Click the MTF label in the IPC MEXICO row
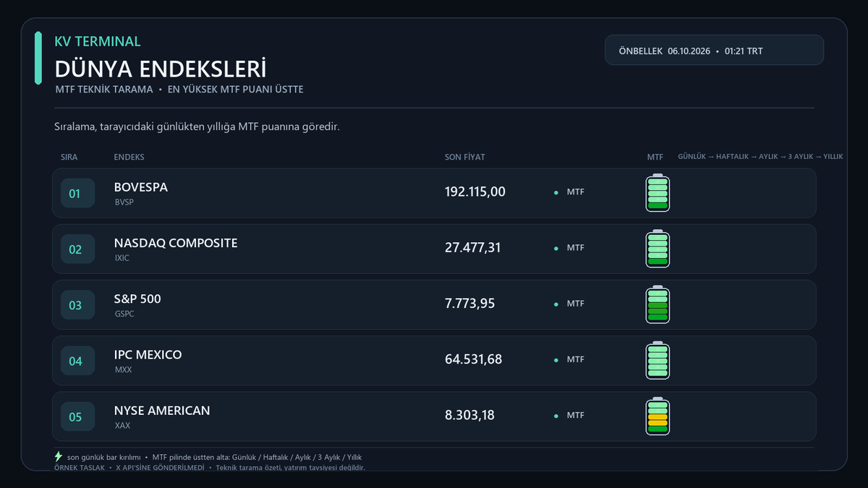Image resolution: width=868 pixels, height=488 pixels. pos(575,359)
